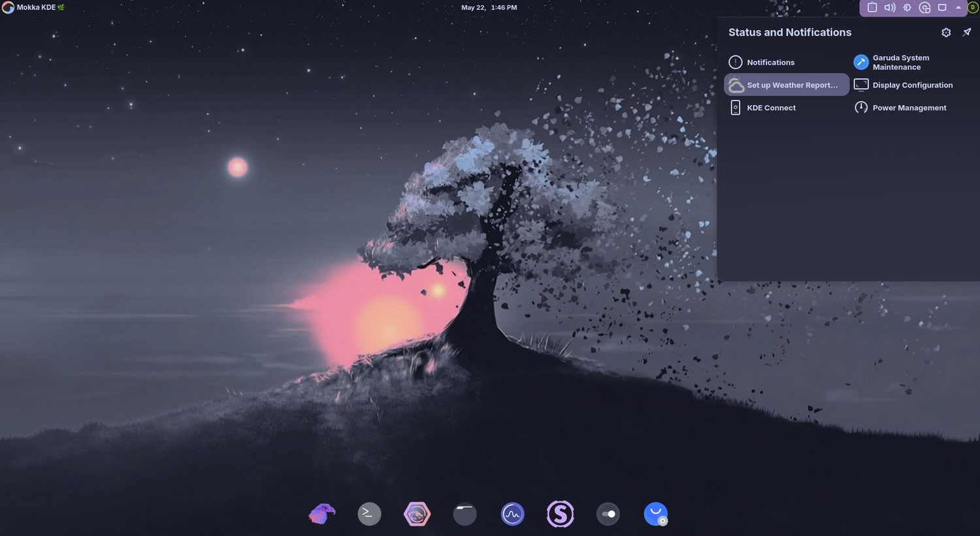The height and width of the screenshot is (536, 980).
Task: Open the purple S dock application
Action: pyautogui.click(x=561, y=514)
